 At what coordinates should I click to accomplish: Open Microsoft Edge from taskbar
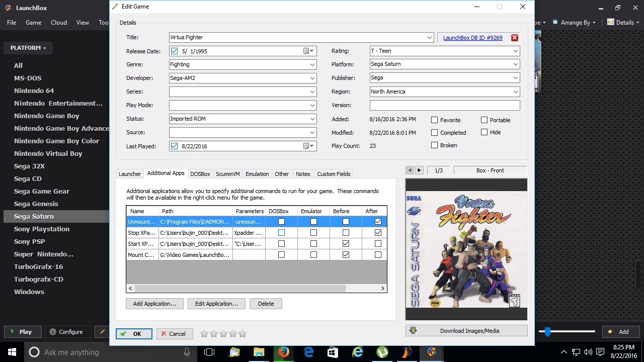coord(308,352)
